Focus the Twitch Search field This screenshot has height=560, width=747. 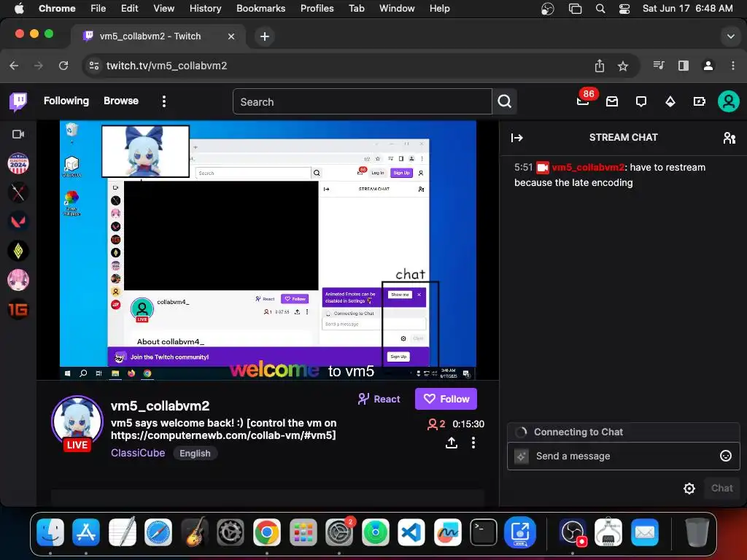[362, 101]
